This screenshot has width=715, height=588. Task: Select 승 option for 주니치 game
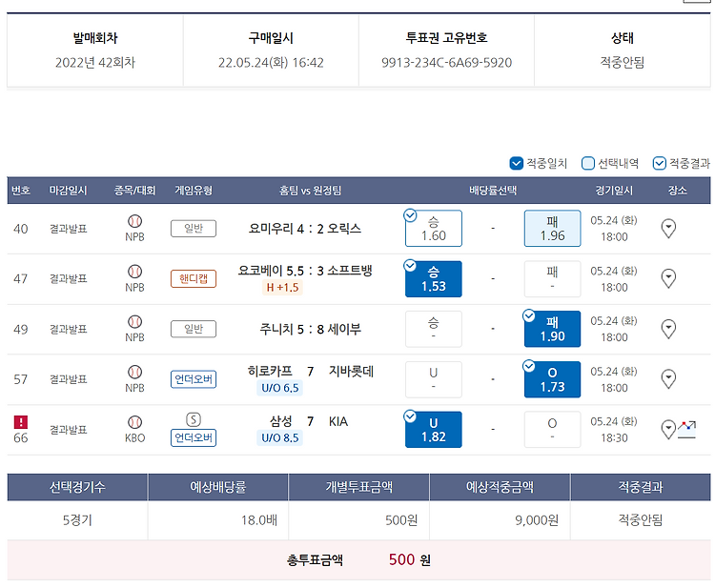[x=434, y=329]
